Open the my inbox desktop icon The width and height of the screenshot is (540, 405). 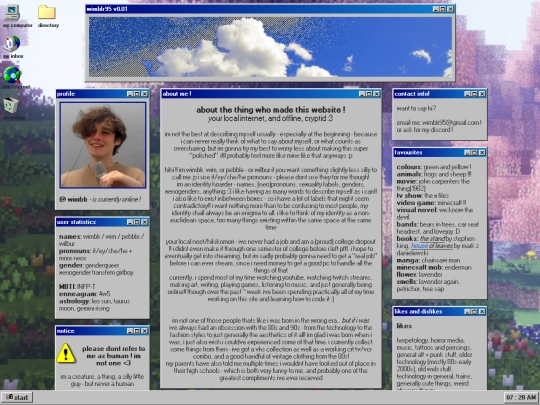coord(12,44)
